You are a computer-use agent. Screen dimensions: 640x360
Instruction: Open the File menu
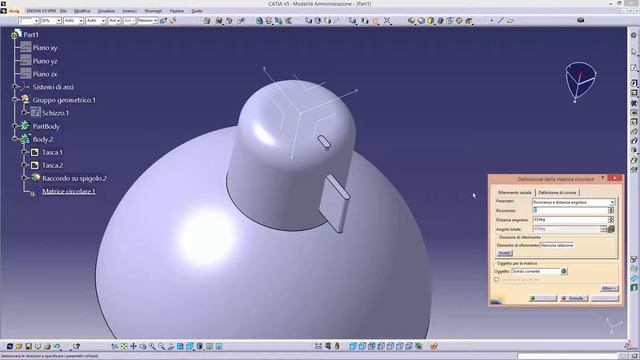[x=63, y=11]
